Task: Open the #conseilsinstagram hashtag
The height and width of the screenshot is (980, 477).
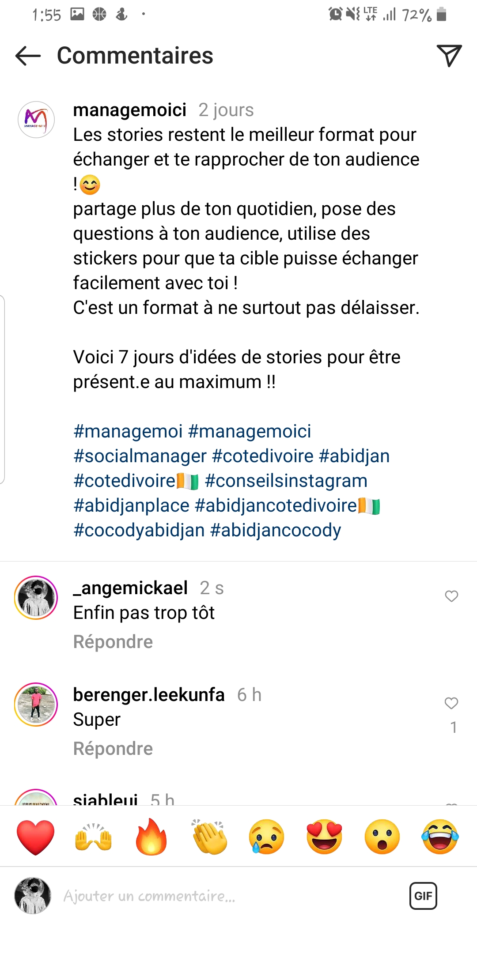Action: click(x=286, y=481)
